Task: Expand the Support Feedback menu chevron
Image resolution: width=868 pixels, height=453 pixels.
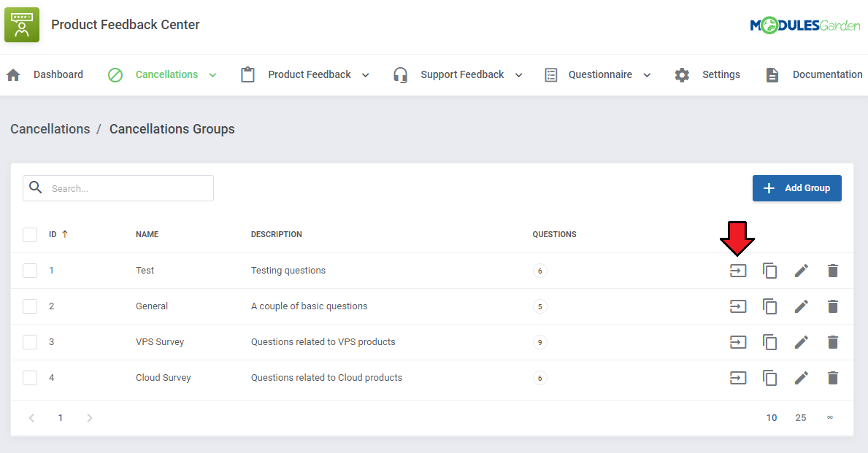Action: (x=519, y=75)
